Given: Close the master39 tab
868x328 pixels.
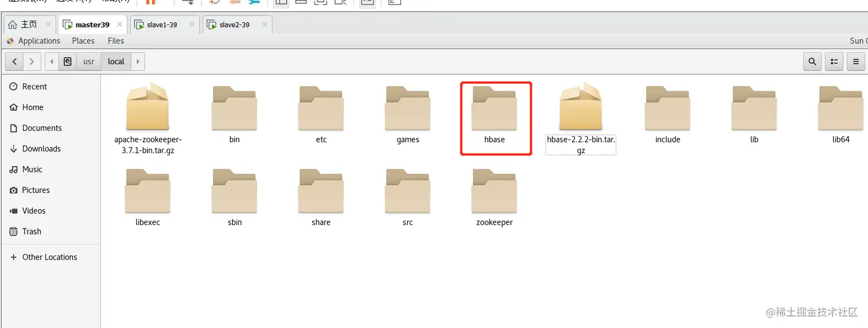Looking at the screenshot, I should [119, 25].
